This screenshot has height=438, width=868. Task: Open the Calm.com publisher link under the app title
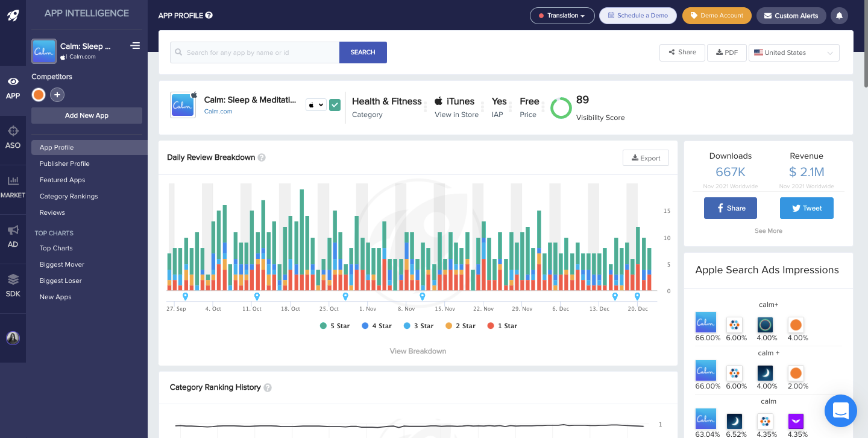(218, 112)
